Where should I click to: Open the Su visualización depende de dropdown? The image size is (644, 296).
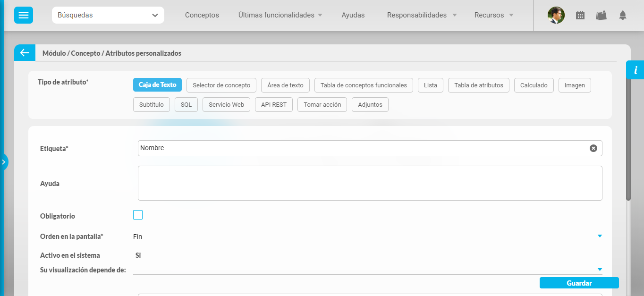pos(599,270)
